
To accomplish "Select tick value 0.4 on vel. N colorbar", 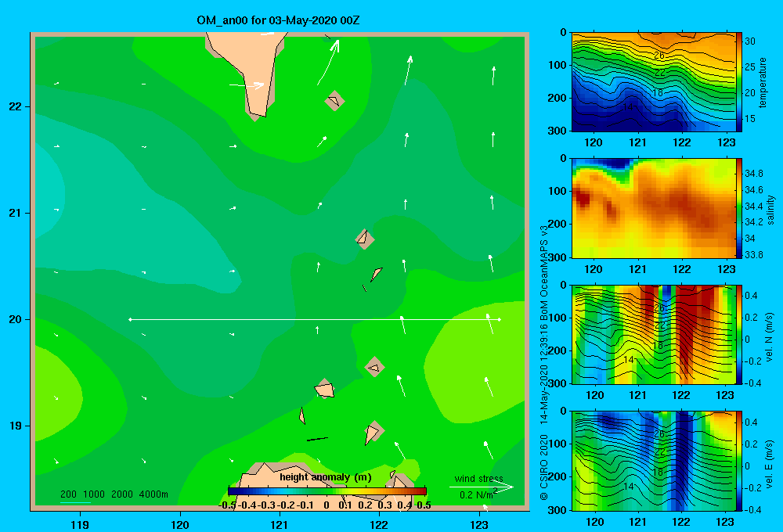I will 751,296.
